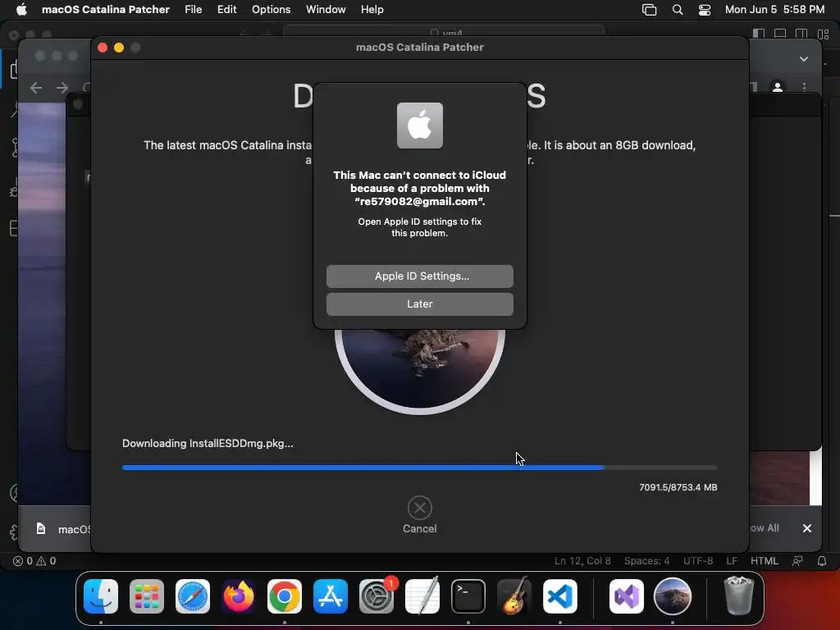The height and width of the screenshot is (630, 840).
Task: Toggle the VS Code panel layout icon
Action: click(x=780, y=33)
